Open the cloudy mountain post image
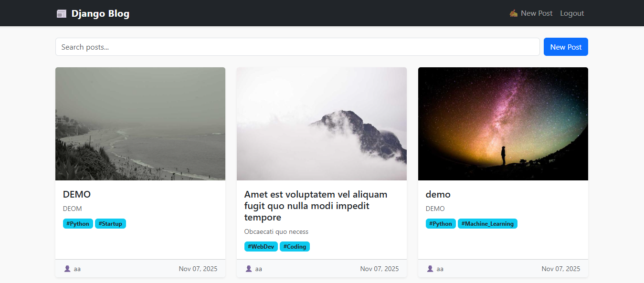The width and height of the screenshot is (644, 283). point(322,124)
